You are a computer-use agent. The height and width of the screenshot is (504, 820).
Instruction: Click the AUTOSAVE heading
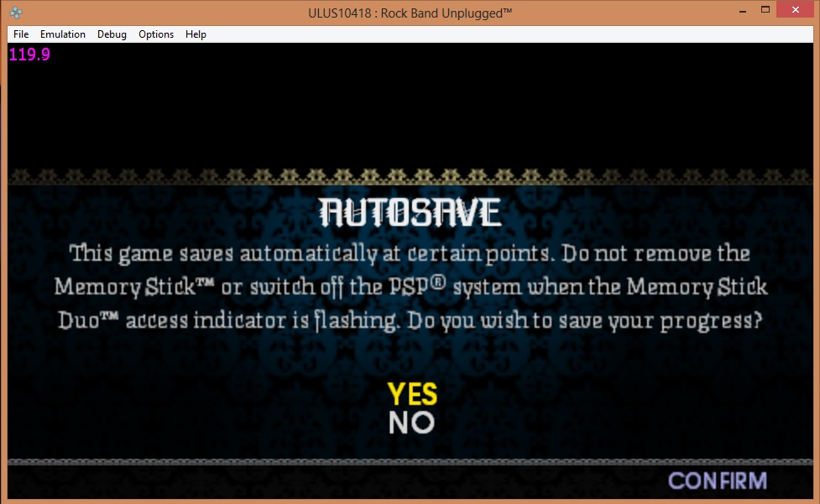410,214
